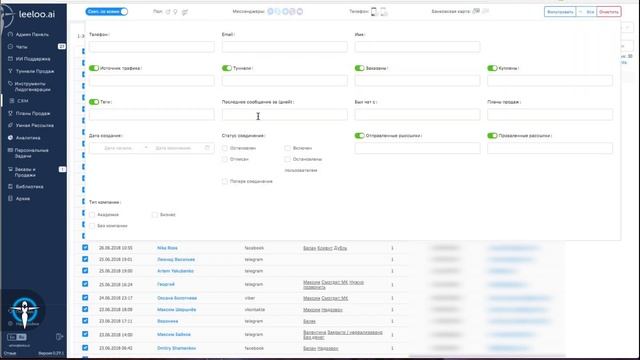Select the second messenger filter icon

tap(278, 11)
